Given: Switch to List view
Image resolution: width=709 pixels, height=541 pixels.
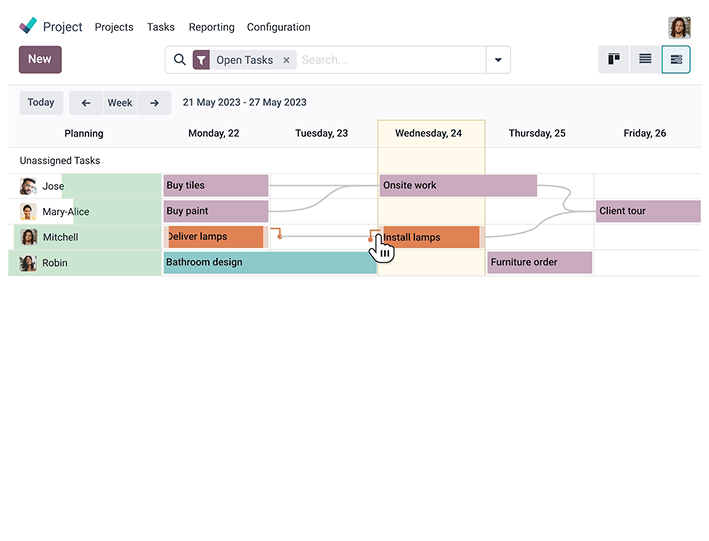Looking at the screenshot, I should click(645, 60).
